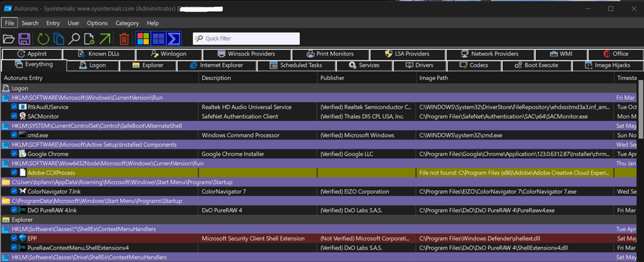Open the Options menu
Screen dimensions: 644x262
pos(97,23)
